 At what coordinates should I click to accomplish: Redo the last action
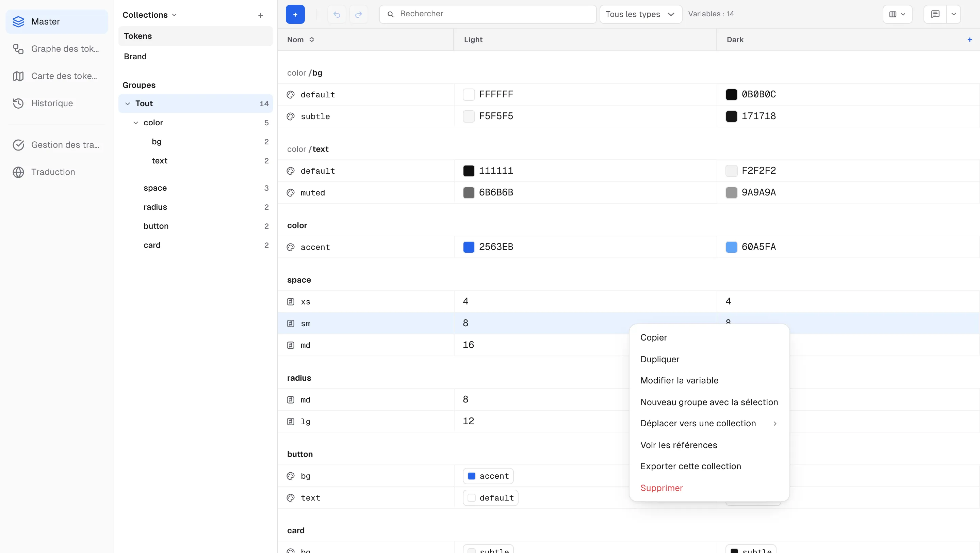click(x=358, y=14)
